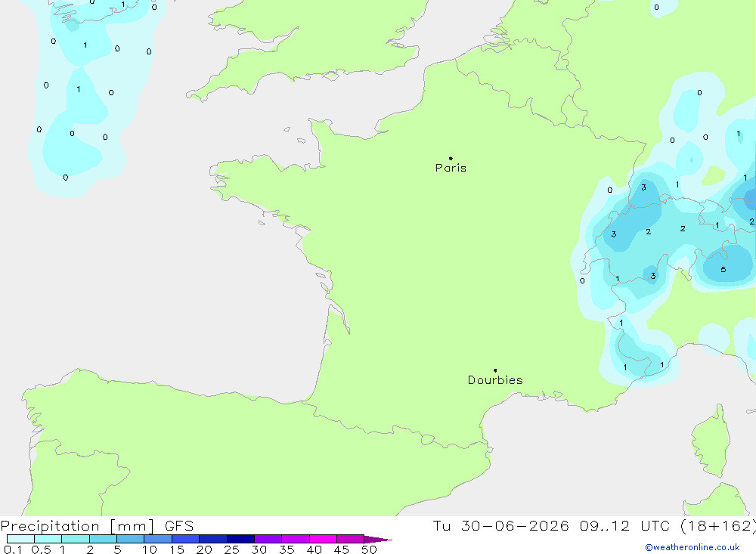Click the '(18+162)' forecast run text

coord(718,525)
